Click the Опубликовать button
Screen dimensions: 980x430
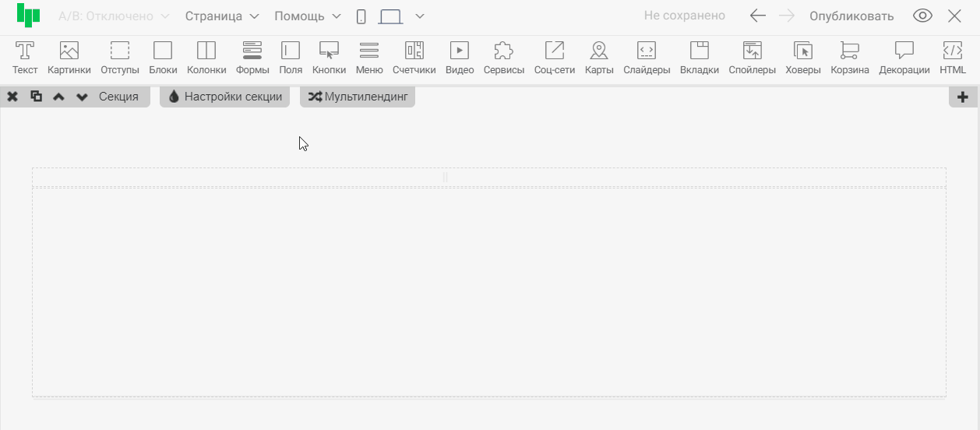pos(851,16)
